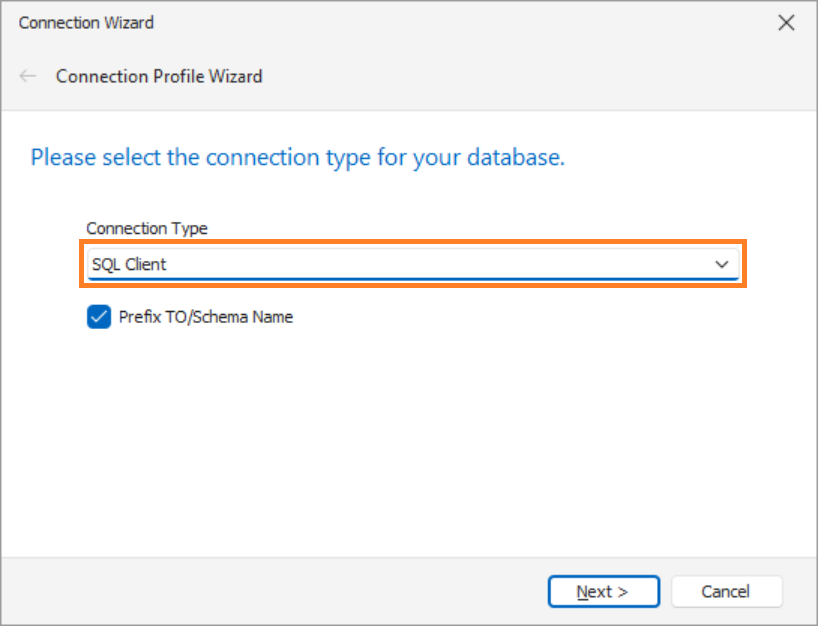The width and height of the screenshot is (818, 626).
Task: Open the SQL Client combo box
Action: click(x=413, y=264)
